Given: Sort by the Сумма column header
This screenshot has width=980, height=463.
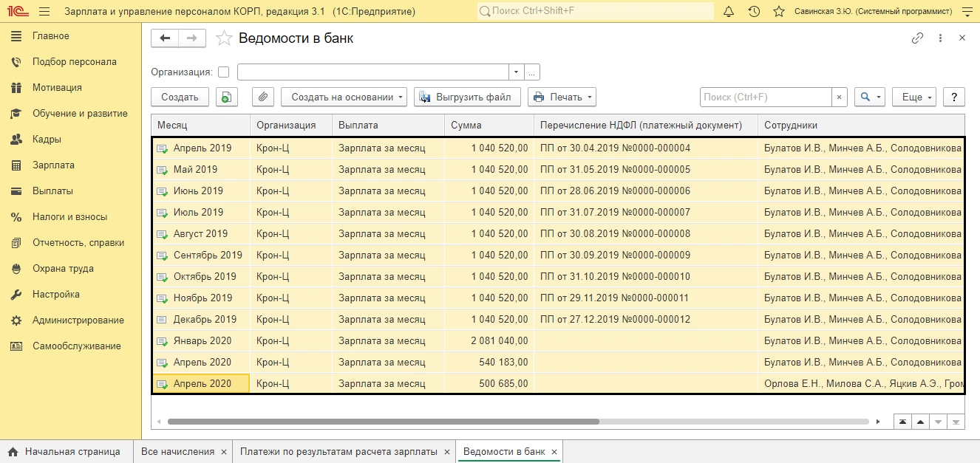Looking at the screenshot, I should click(489, 125).
